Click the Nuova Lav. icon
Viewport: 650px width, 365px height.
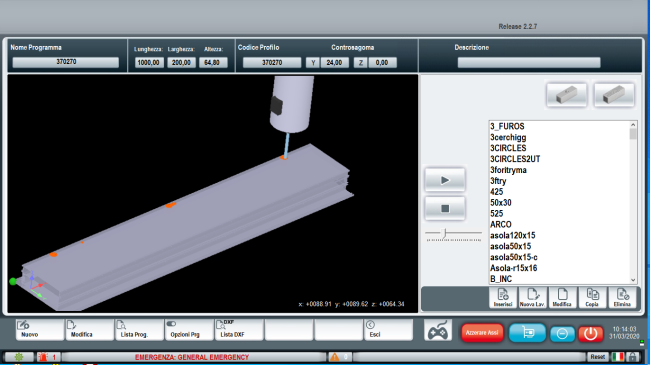click(532, 297)
